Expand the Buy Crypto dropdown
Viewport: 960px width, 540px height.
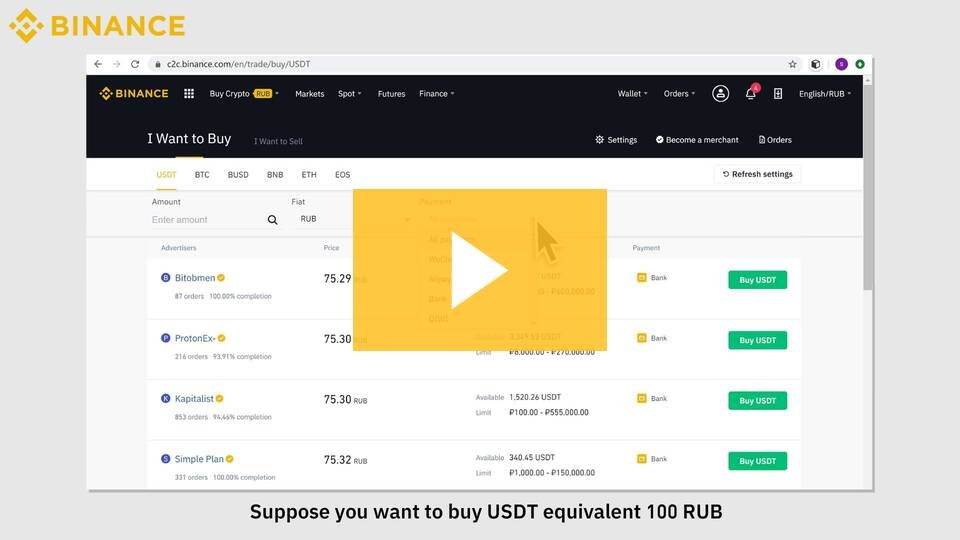[244, 94]
